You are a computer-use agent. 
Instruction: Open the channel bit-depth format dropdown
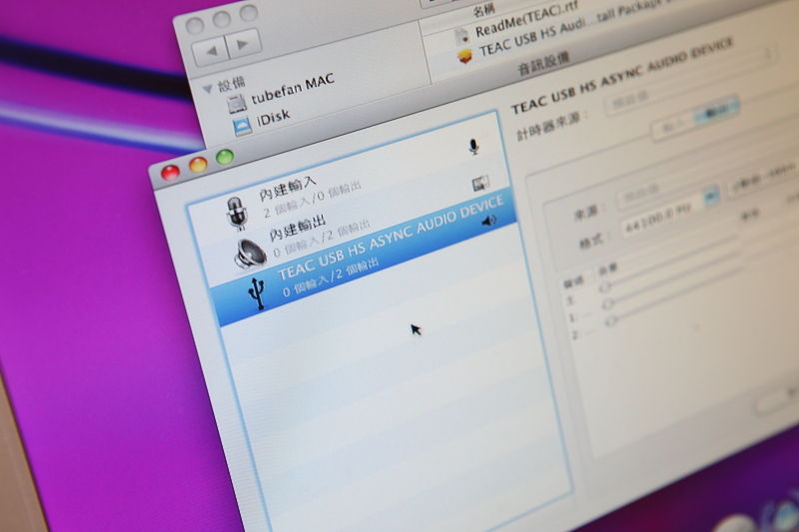pos(763,180)
